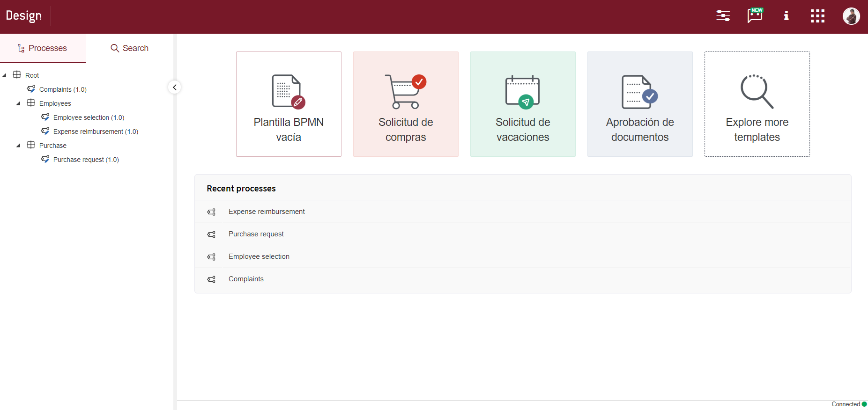Collapse the Purchase folder arrow
Screen dimensions: 868x410
(x=18, y=146)
